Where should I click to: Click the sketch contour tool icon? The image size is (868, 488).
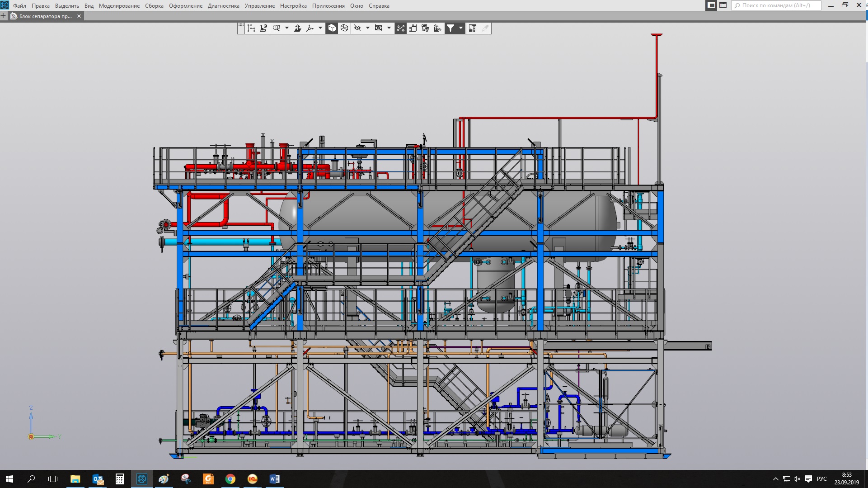[251, 28]
